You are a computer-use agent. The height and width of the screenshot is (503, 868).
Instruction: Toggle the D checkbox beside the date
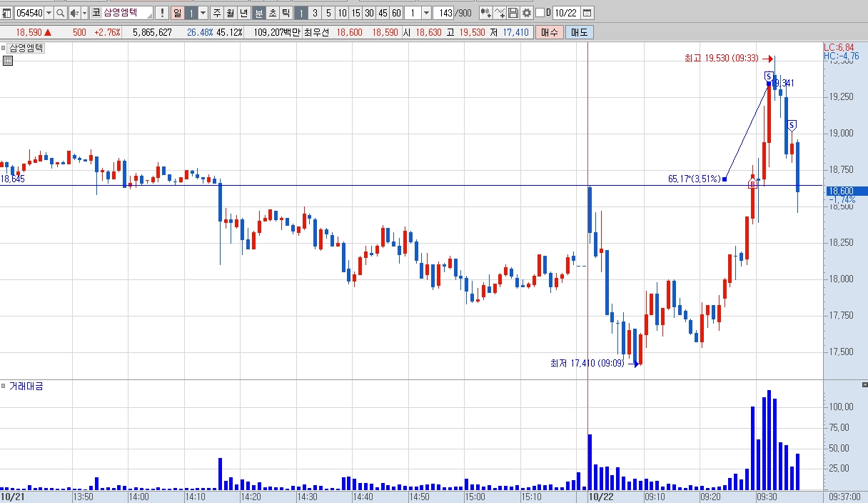(x=540, y=13)
